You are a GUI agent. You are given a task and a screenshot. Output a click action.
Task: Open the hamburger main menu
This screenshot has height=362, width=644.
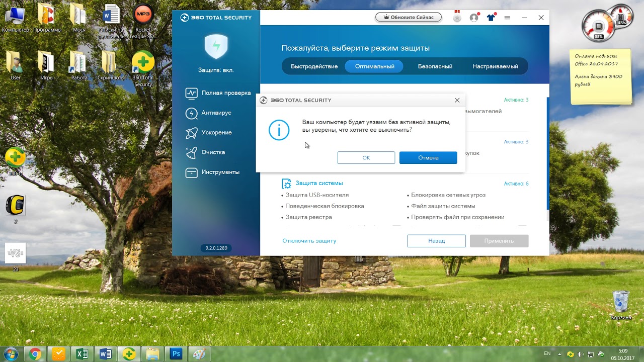pyautogui.click(x=507, y=18)
